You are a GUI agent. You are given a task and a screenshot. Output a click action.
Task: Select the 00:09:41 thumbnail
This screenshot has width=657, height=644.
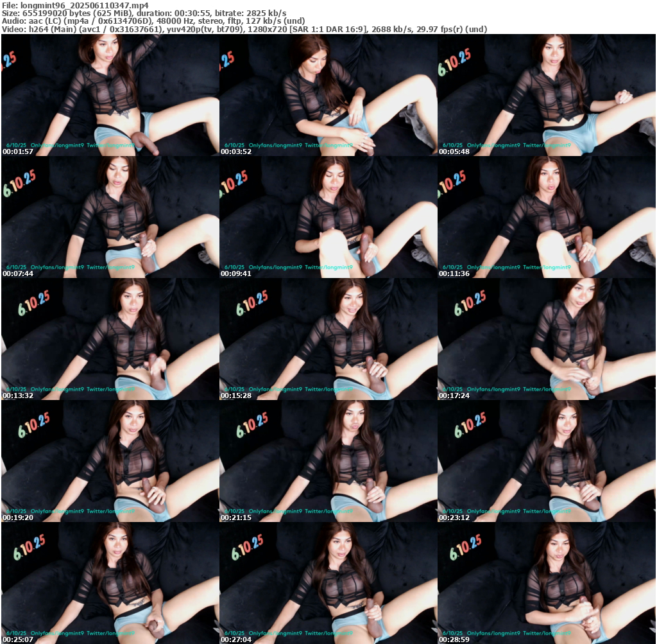point(328,217)
